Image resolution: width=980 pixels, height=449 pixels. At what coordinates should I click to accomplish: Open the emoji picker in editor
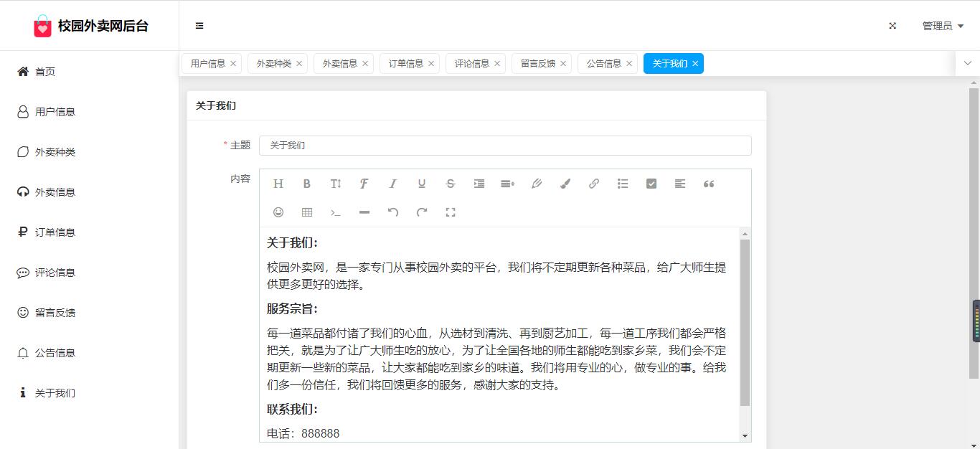(x=278, y=212)
